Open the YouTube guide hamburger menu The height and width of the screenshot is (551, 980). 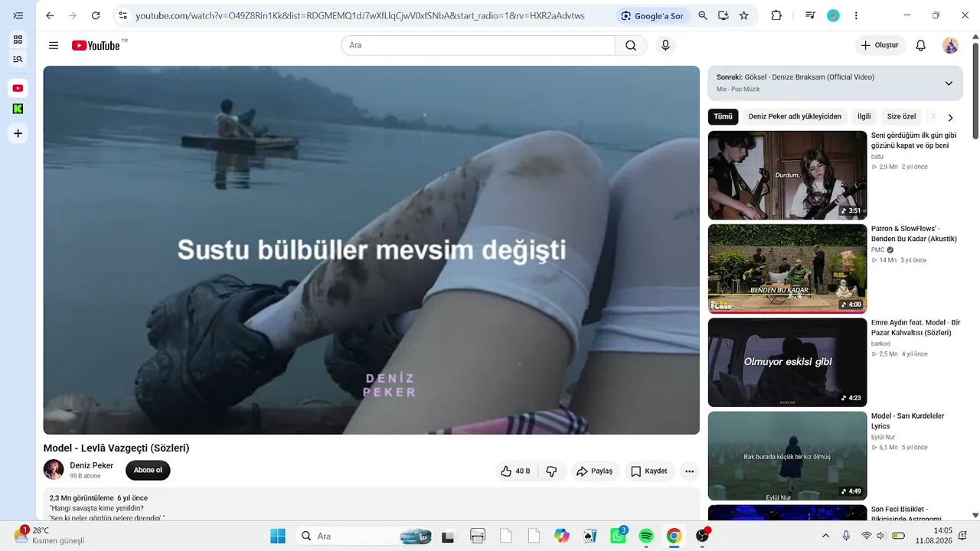coord(54,45)
